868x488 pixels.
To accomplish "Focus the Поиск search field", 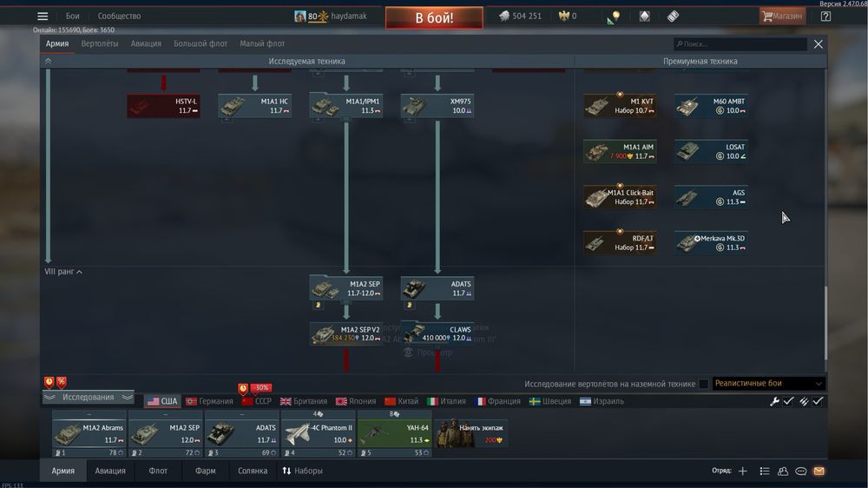I will (740, 43).
